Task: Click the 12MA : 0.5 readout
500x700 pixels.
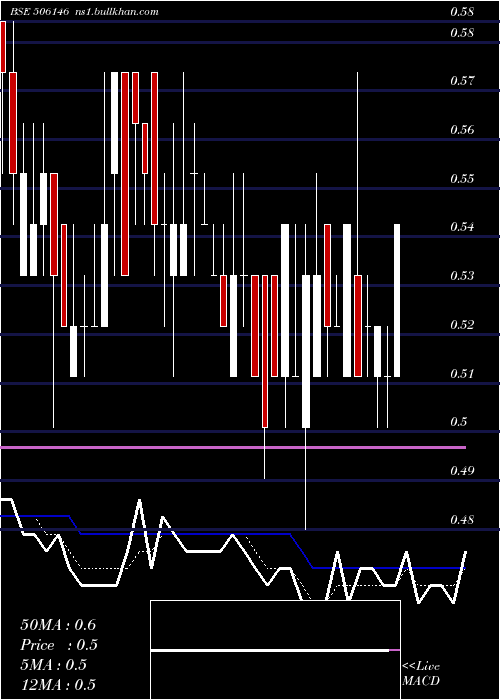Action: click(58, 684)
